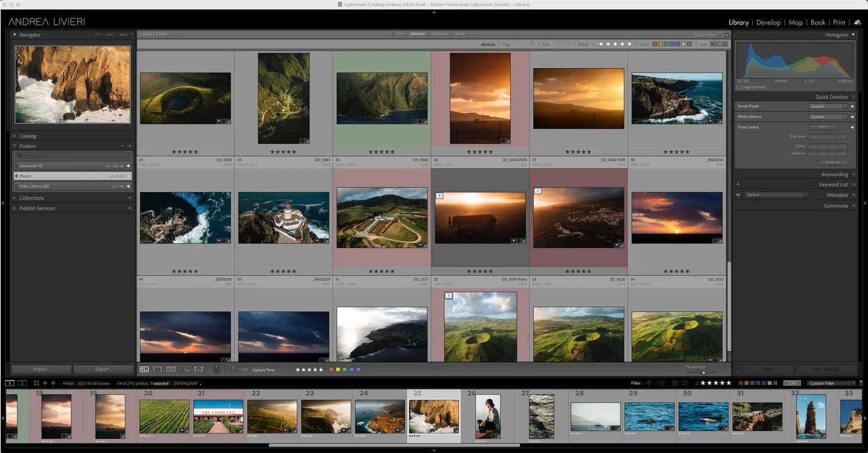Toggle the Original Photo checkbox under Histogram
This screenshot has width=868, height=453.
click(x=738, y=87)
